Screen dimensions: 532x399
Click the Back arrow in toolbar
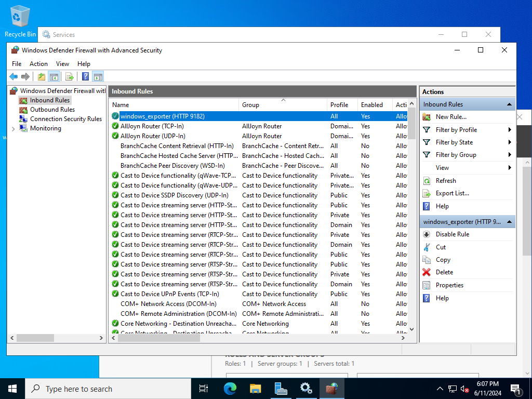point(14,77)
